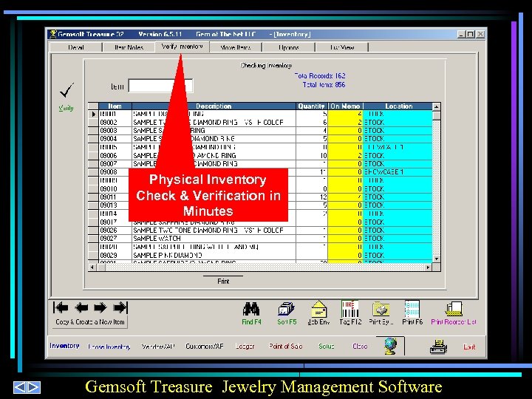Open the Move Items tab
532x399 pixels.
[x=236, y=47]
